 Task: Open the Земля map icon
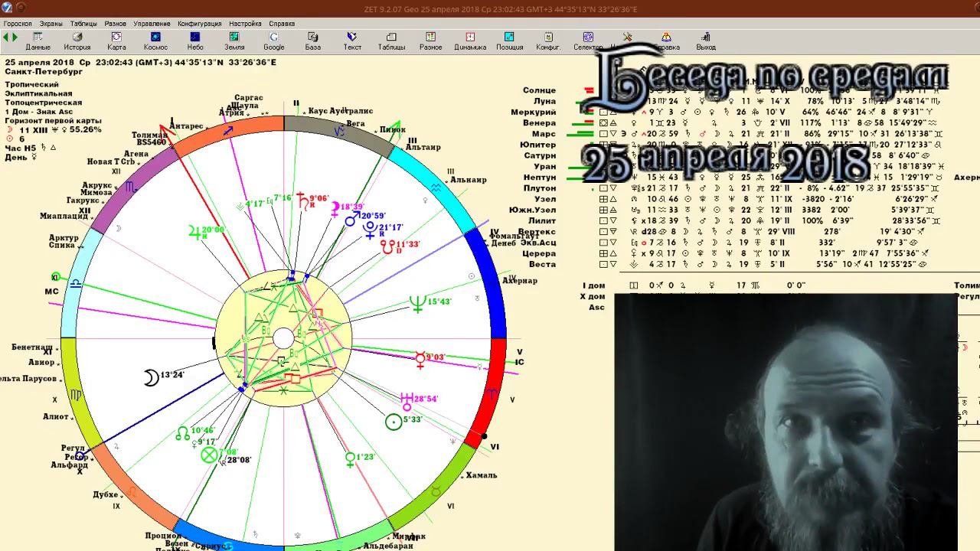coord(234,41)
